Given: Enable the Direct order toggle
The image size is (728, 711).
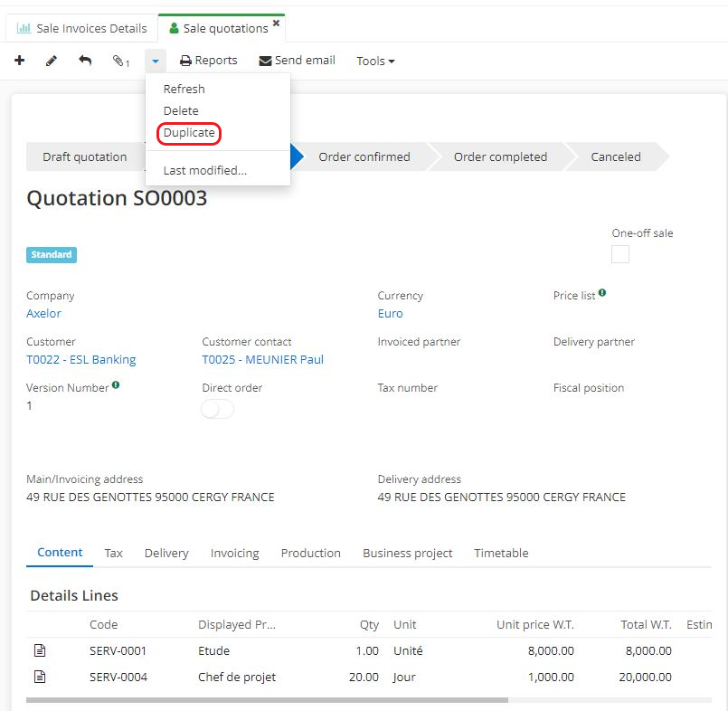Looking at the screenshot, I should (217, 410).
